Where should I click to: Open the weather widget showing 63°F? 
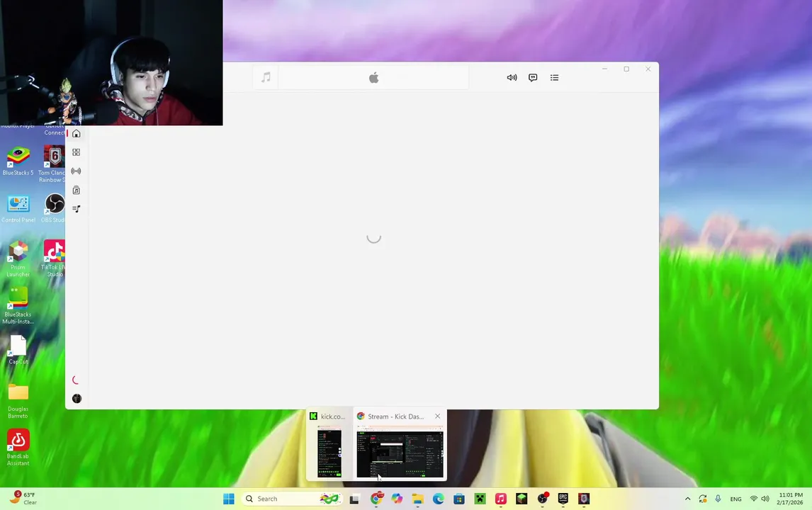(24, 498)
